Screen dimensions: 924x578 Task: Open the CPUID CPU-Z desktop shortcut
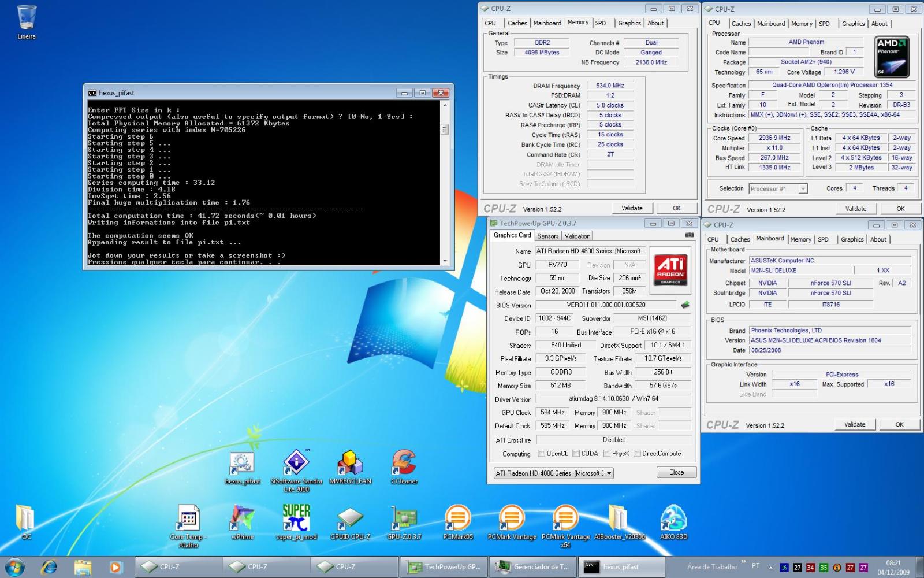(350, 523)
